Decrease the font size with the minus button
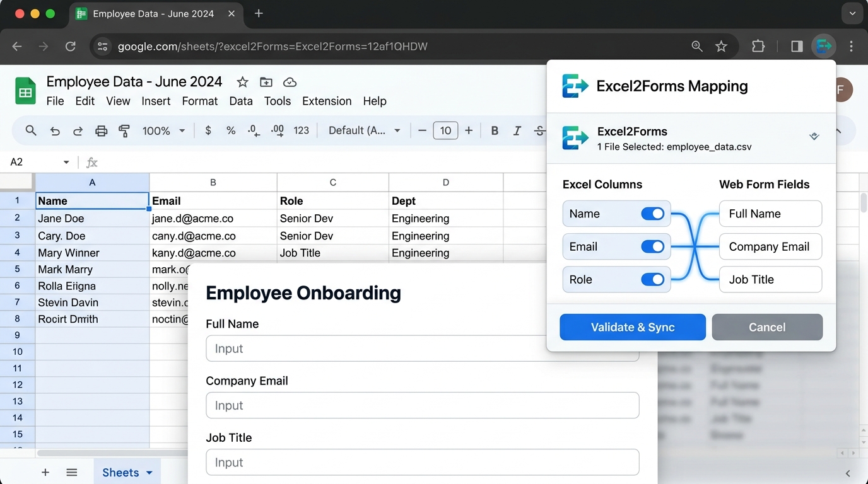 point(422,130)
